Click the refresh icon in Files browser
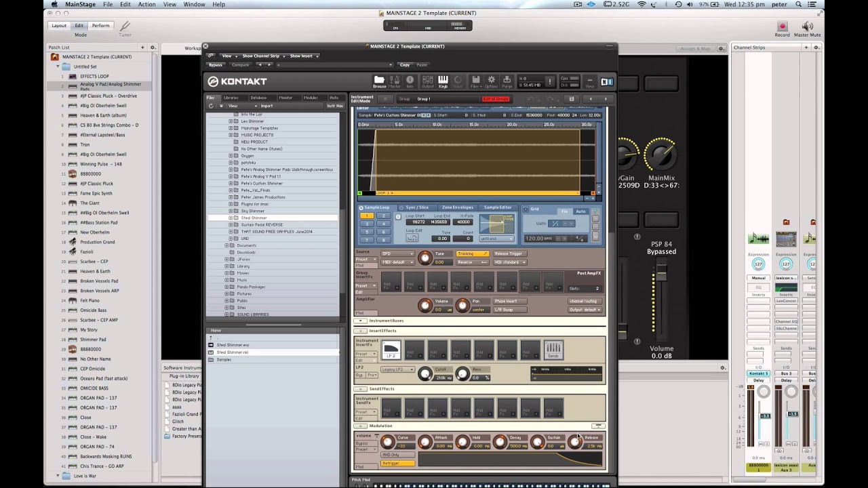The height and width of the screenshot is (488, 868). [211, 106]
